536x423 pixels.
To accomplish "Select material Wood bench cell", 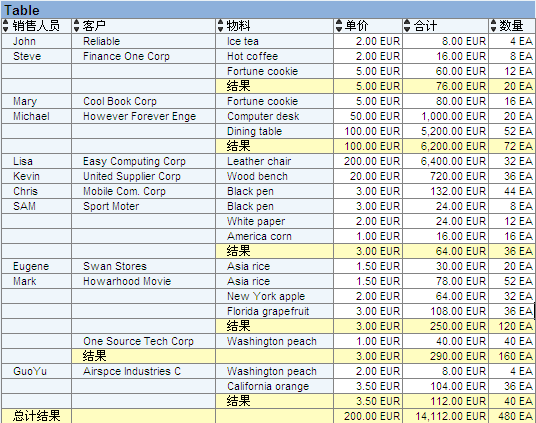I will point(274,176).
